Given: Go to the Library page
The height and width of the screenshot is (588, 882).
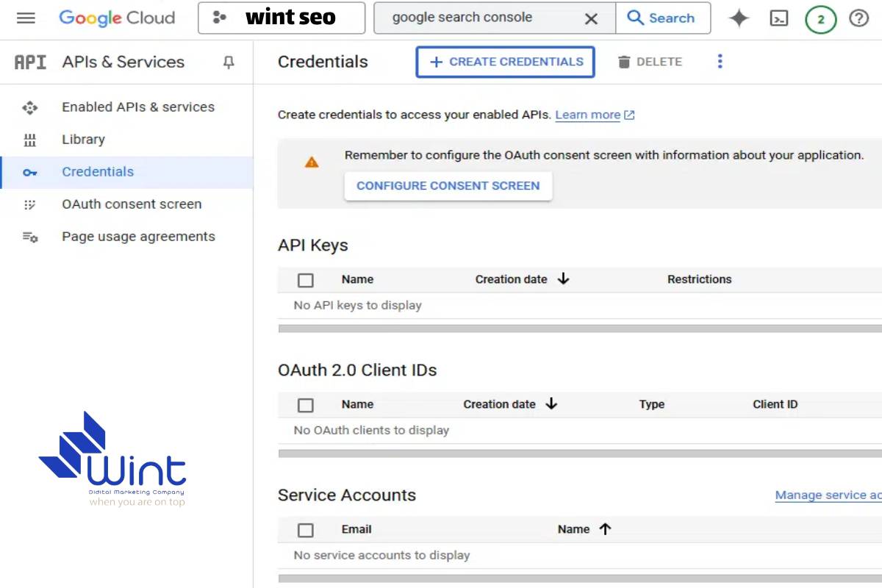Looking at the screenshot, I should pos(83,140).
